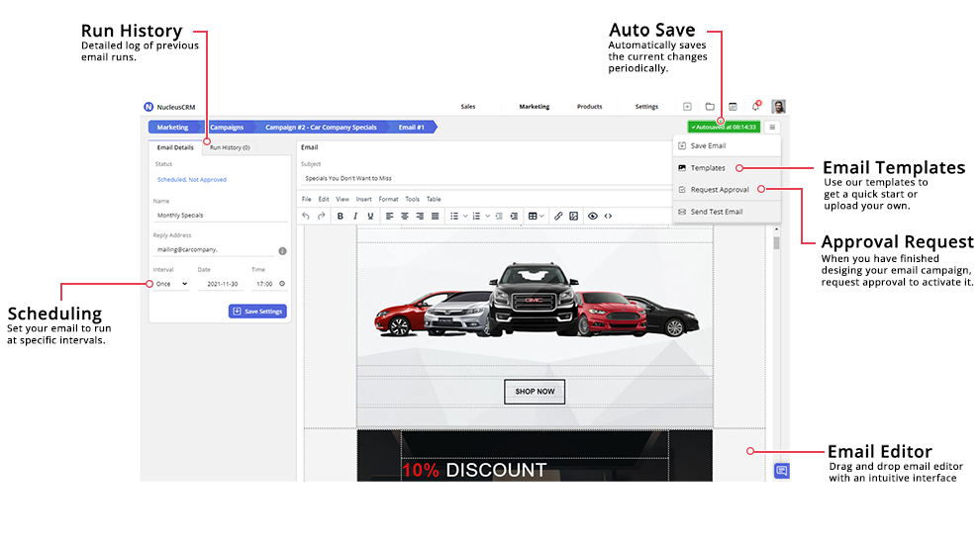Increase indent in the editor
Screen dimensions: 980x541
(x=514, y=217)
